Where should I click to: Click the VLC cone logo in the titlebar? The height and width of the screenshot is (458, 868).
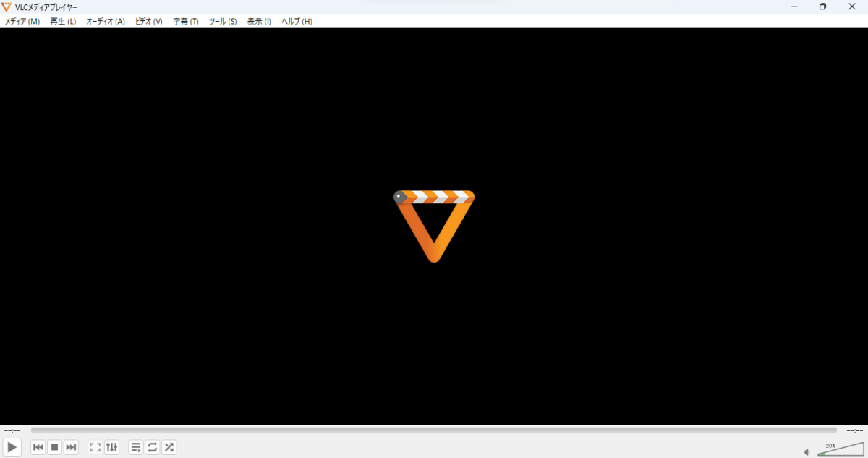click(7, 7)
